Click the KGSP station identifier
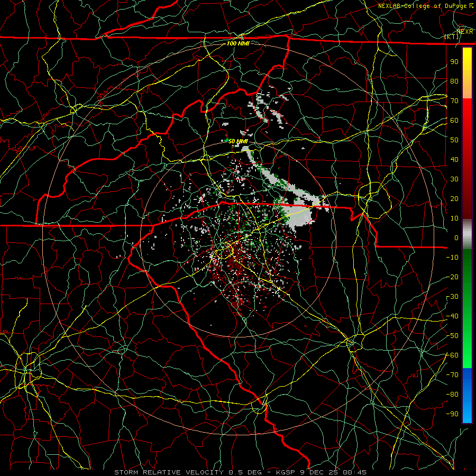The width and height of the screenshot is (476, 476). coord(287,472)
